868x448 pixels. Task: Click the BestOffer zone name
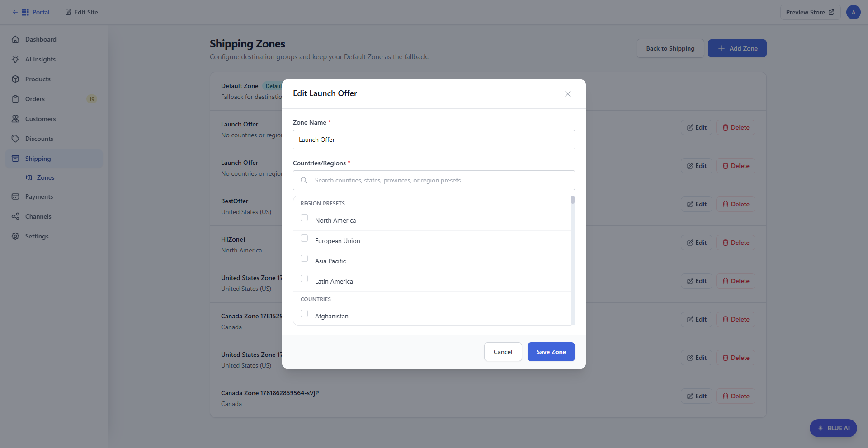pyautogui.click(x=235, y=201)
